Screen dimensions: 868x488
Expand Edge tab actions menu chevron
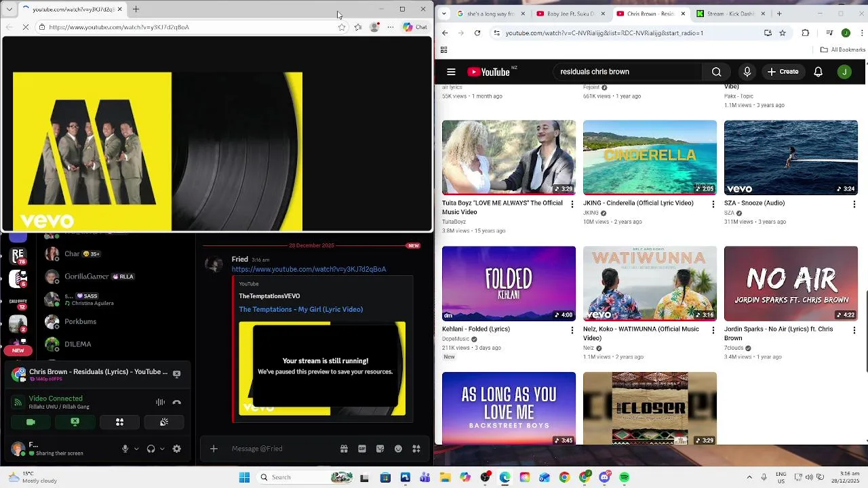tap(9, 9)
